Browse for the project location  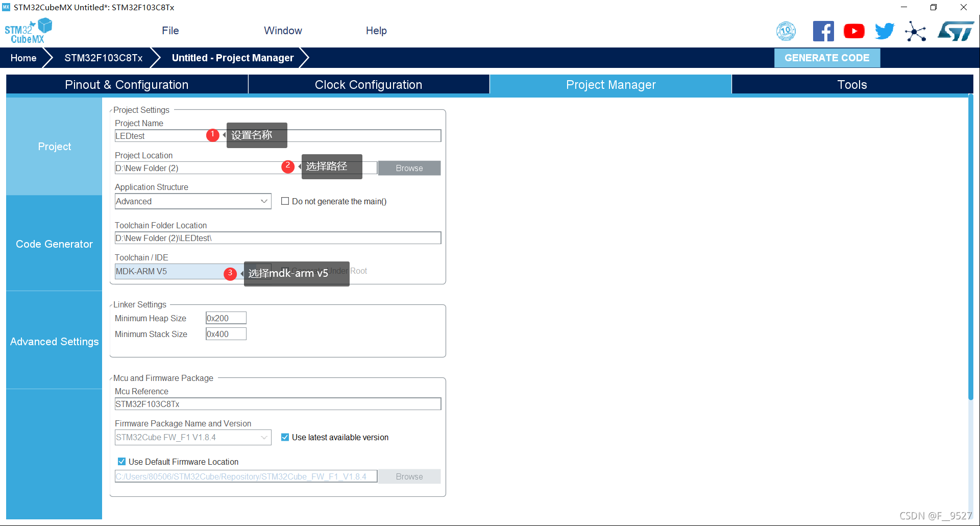point(409,168)
